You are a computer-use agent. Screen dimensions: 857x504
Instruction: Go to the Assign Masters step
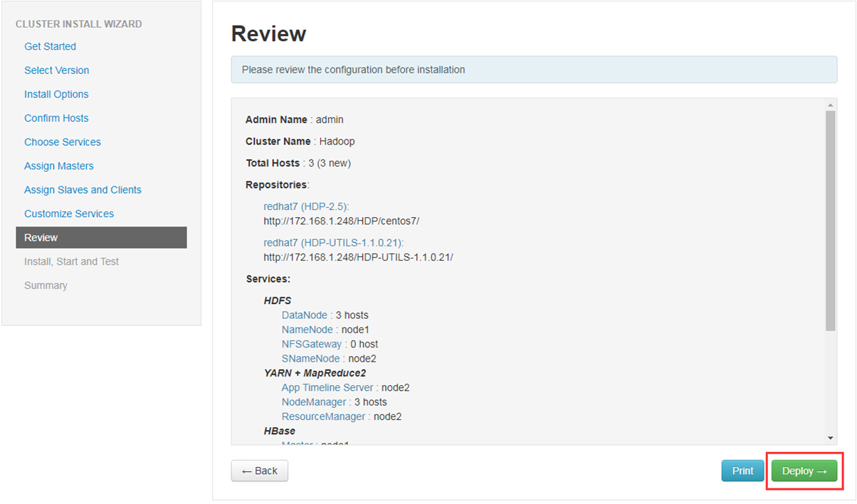coord(59,166)
